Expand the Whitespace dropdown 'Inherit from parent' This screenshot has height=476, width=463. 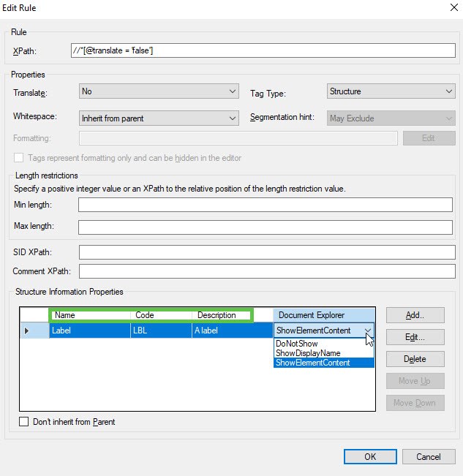point(159,118)
